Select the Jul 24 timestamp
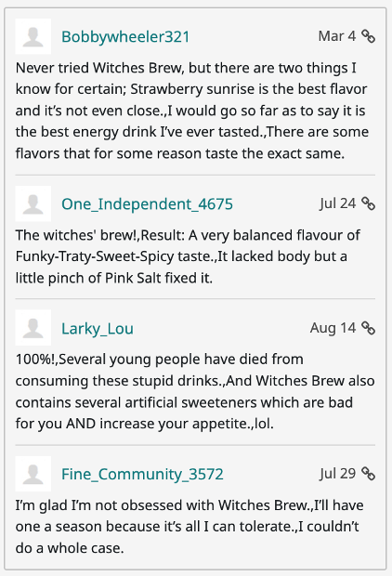 337,203
